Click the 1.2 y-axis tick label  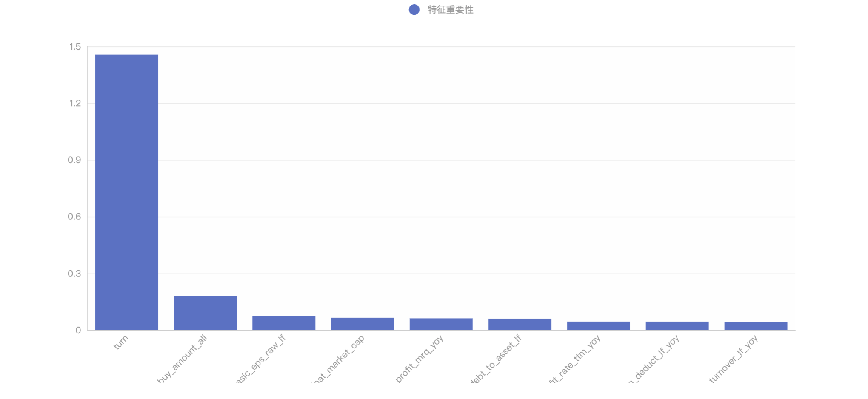click(75, 103)
